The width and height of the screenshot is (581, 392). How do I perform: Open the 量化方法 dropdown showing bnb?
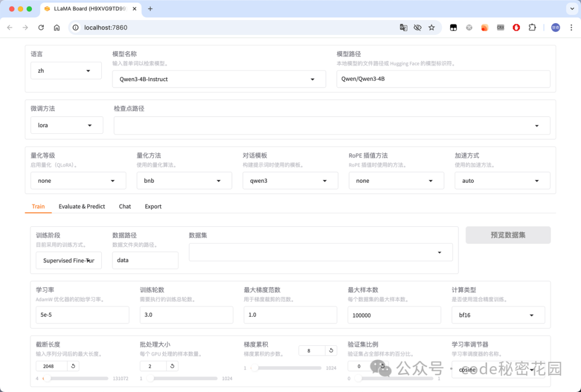coord(184,181)
